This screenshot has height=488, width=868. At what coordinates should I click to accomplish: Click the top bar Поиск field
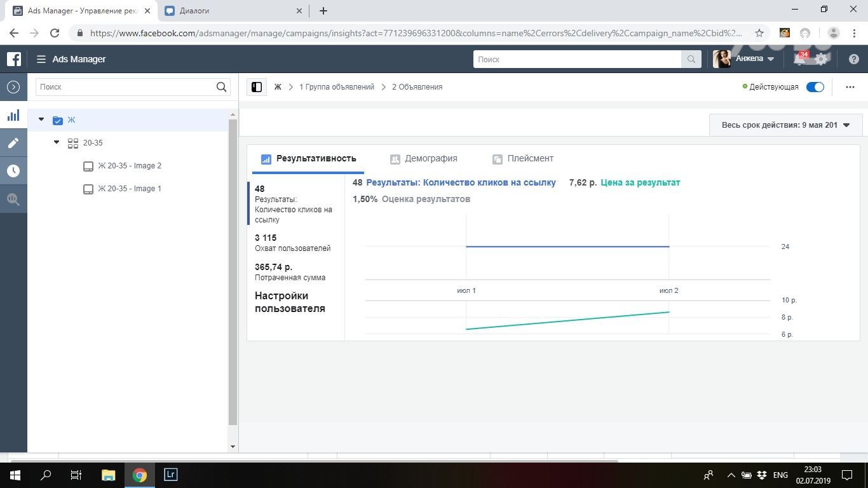(578, 59)
